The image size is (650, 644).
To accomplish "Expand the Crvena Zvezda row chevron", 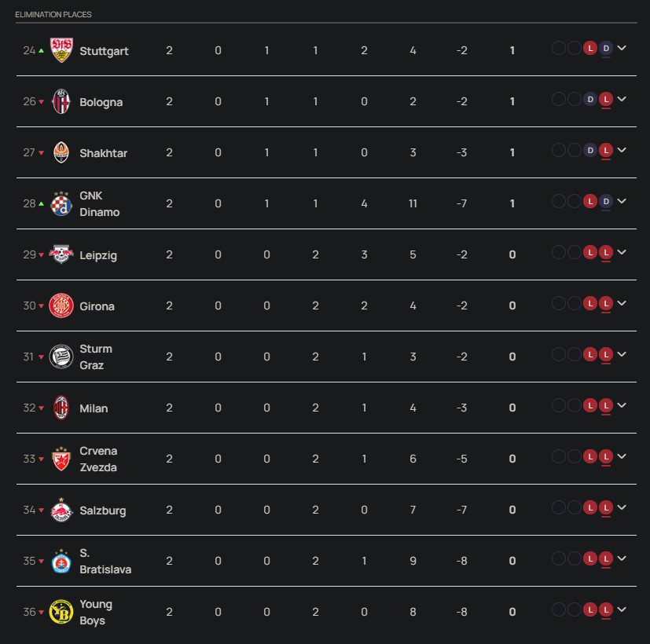I will (622, 457).
